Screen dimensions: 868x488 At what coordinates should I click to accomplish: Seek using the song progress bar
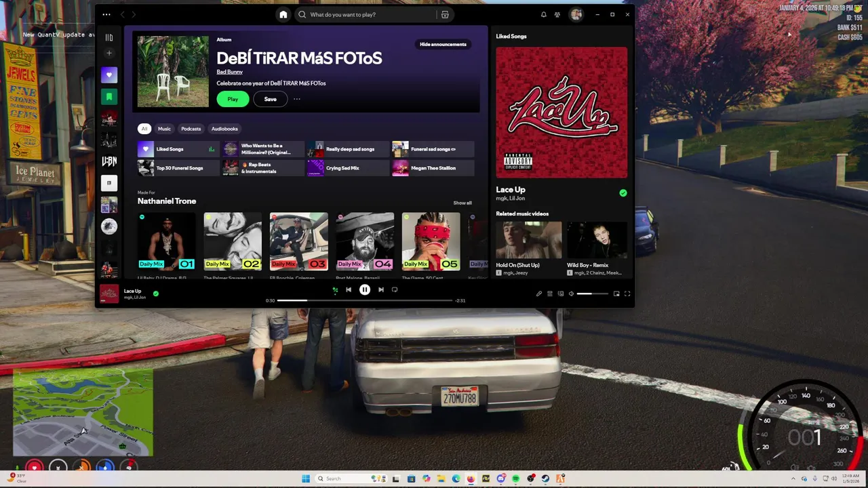pos(365,300)
